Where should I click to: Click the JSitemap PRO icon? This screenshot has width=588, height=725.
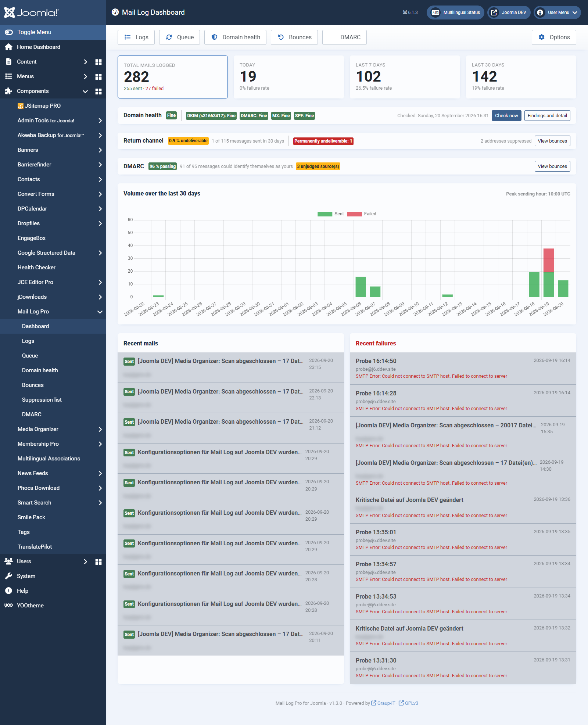point(21,106)
